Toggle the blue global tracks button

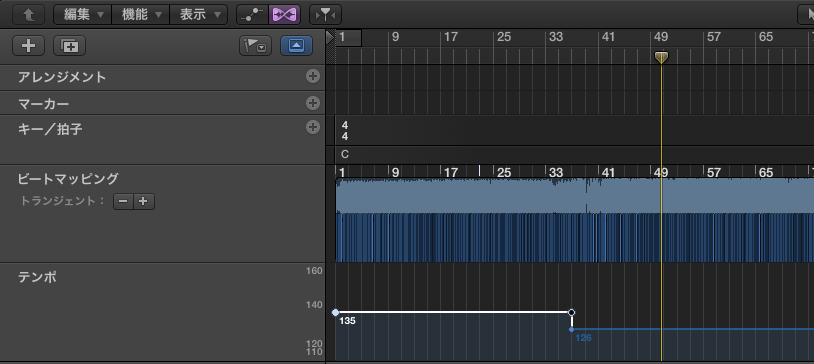(x=296, y=46)
